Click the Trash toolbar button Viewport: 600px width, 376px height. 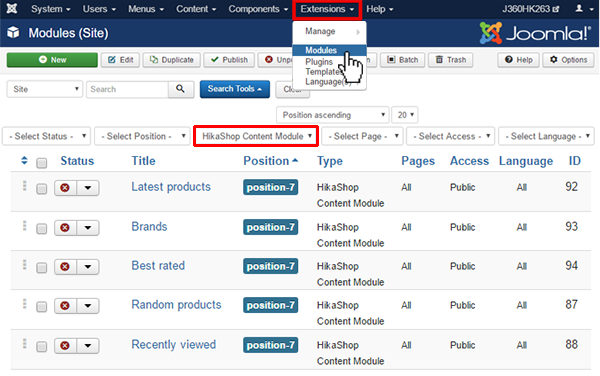click(451, 60)
